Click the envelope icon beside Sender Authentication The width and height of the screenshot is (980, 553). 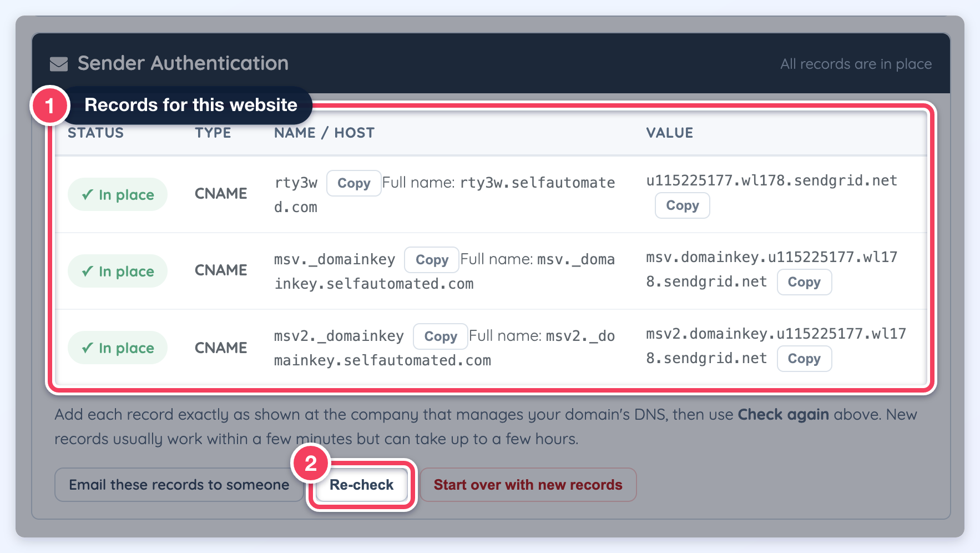(x=59, y=64)
